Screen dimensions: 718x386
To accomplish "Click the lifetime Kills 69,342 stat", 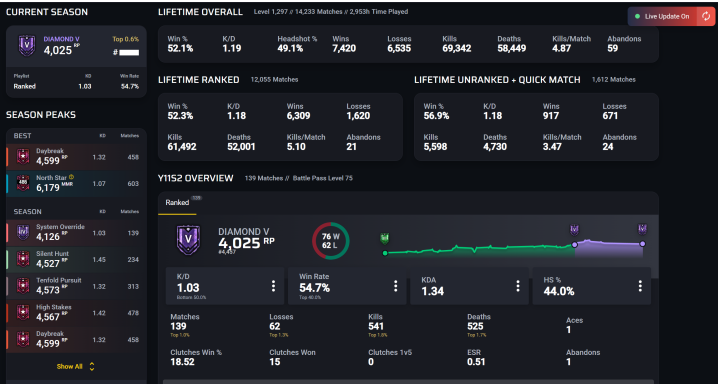I will (x=457, y=44).
